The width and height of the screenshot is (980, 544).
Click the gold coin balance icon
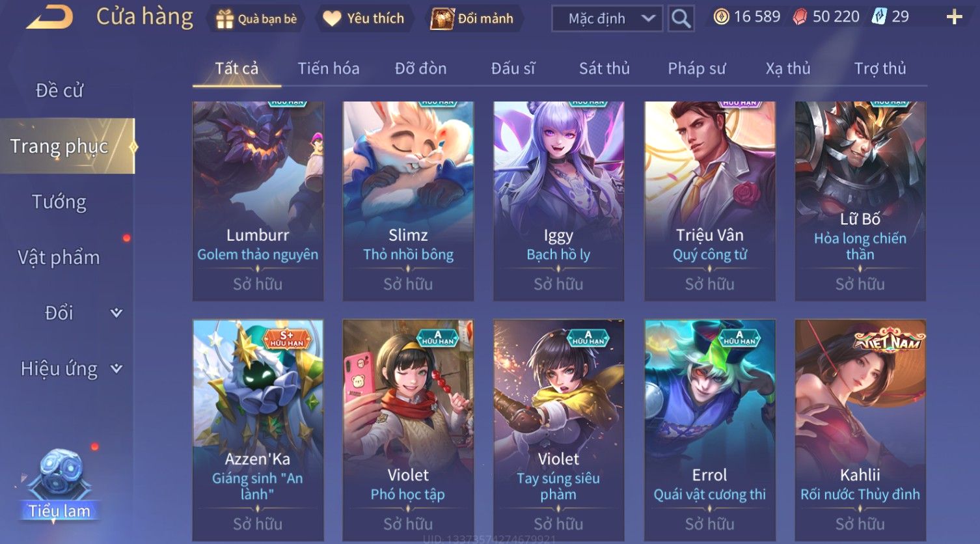(x=721, y=17)
